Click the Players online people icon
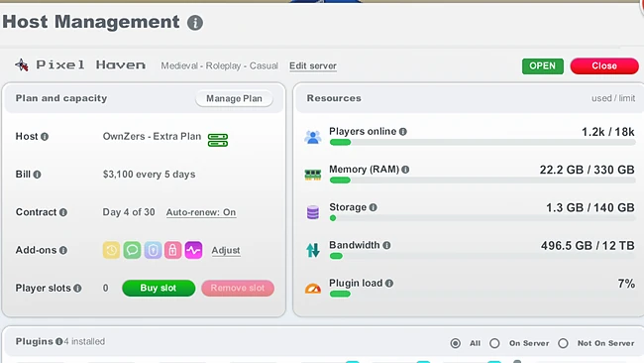Screen dimensions: 644x363 [312, 137]
